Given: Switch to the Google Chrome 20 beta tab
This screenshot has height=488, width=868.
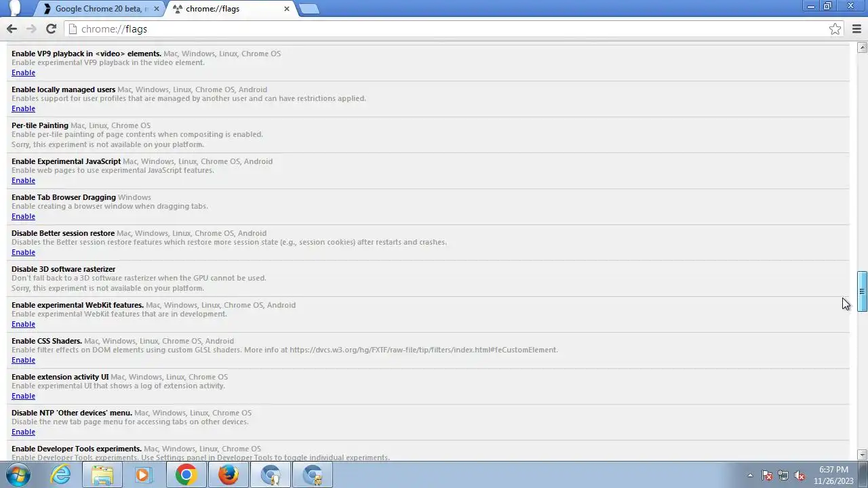Looking at the screenshot, I should 100,9.
